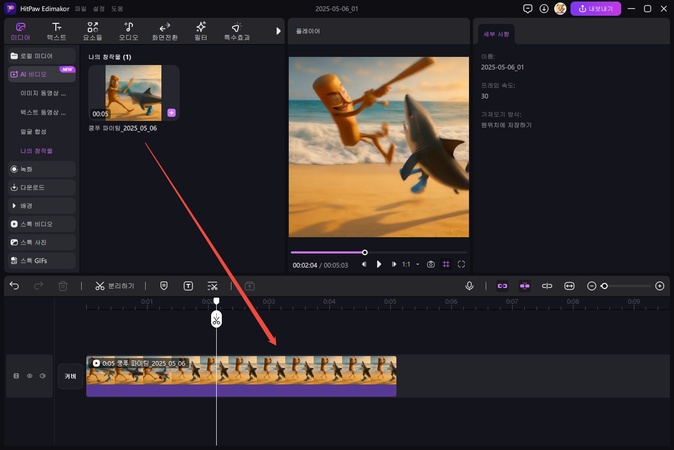
Task: Toggle the linked clips option
Action: click(x=502, y=286)
